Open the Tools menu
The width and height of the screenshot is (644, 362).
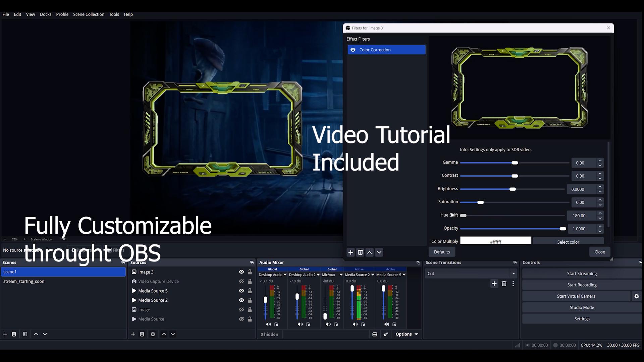tap(114, 14)
